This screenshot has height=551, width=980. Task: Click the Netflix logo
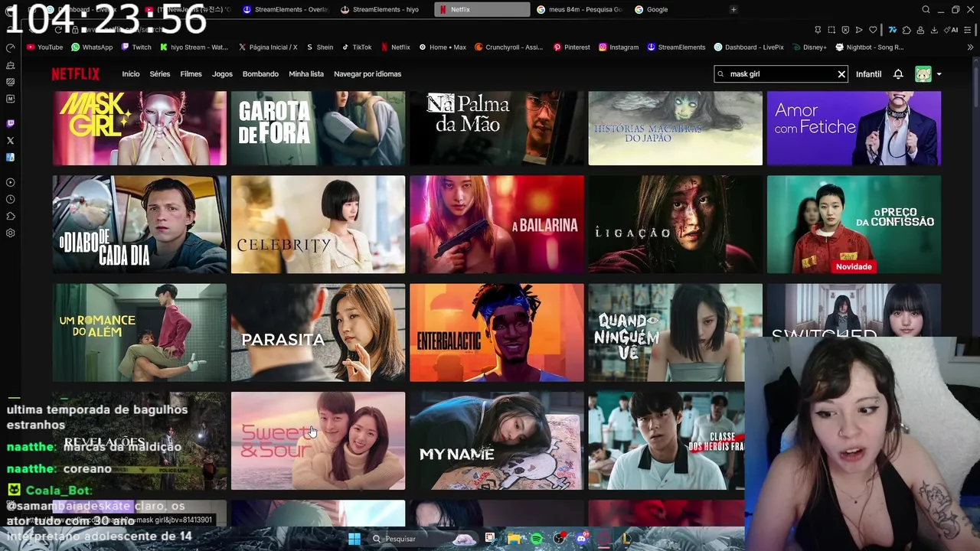[76, 74]
